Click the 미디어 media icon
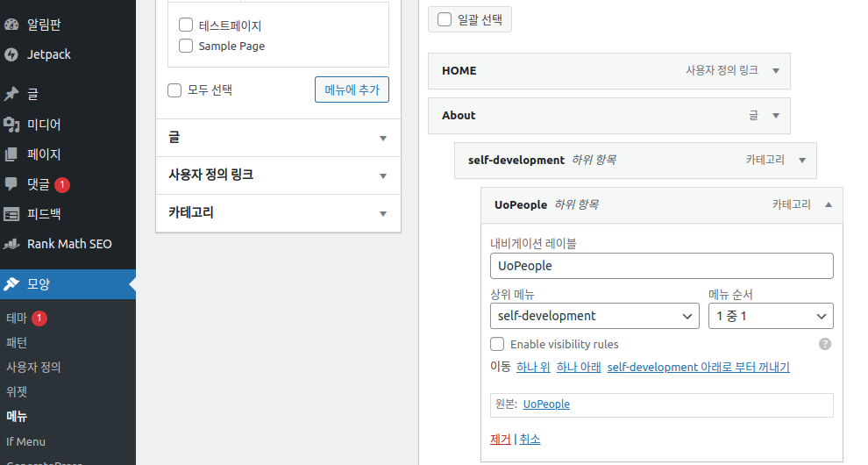Screen dimensions: 868x465 [x=11, y=125]
